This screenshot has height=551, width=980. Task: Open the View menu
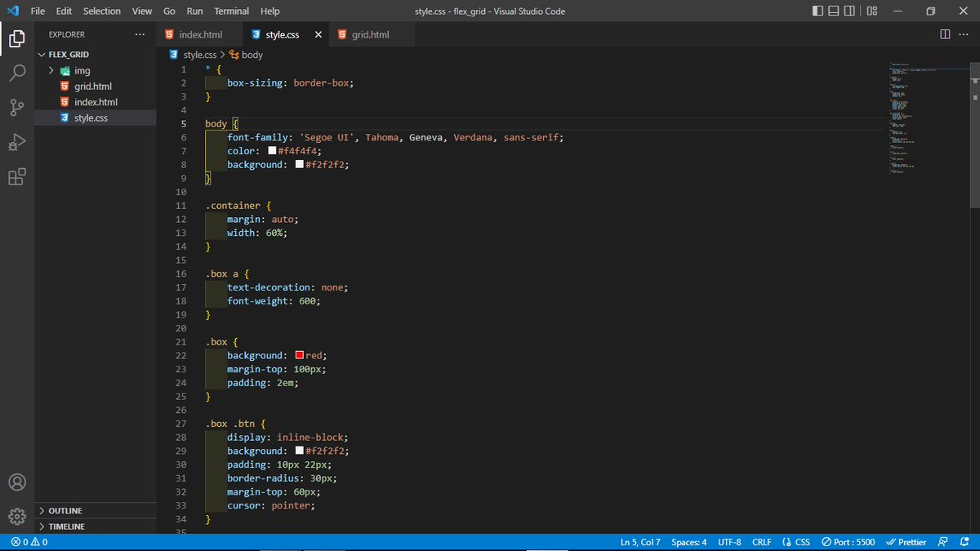coord(142,11)
